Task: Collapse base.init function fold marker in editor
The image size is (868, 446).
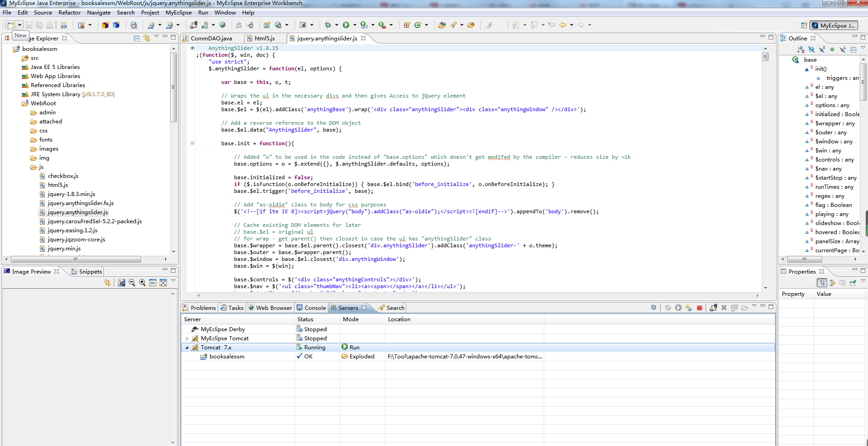Action: 192,143
